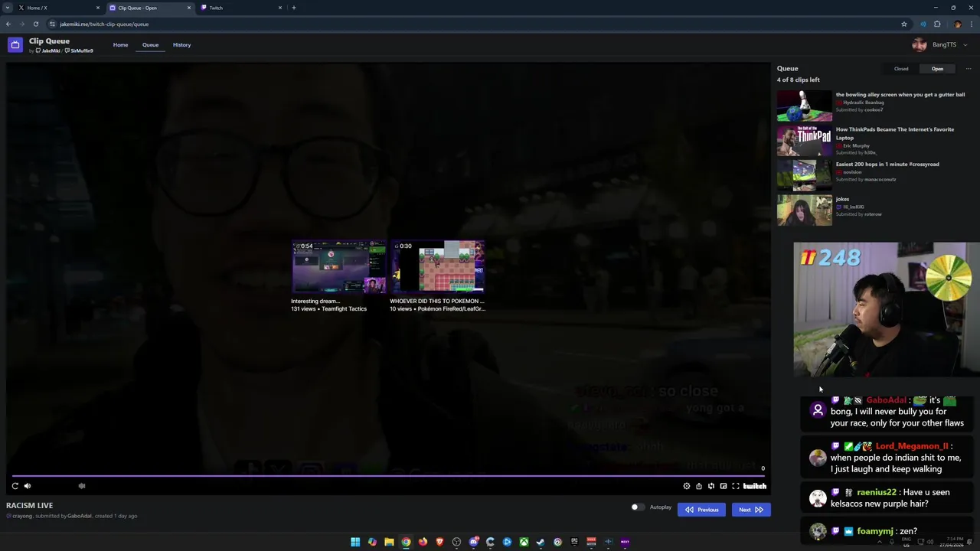Open GaboAdal submitter link below clip
Image resolution: width=980 pixels, height=551 pixels.
pos(80,516)
